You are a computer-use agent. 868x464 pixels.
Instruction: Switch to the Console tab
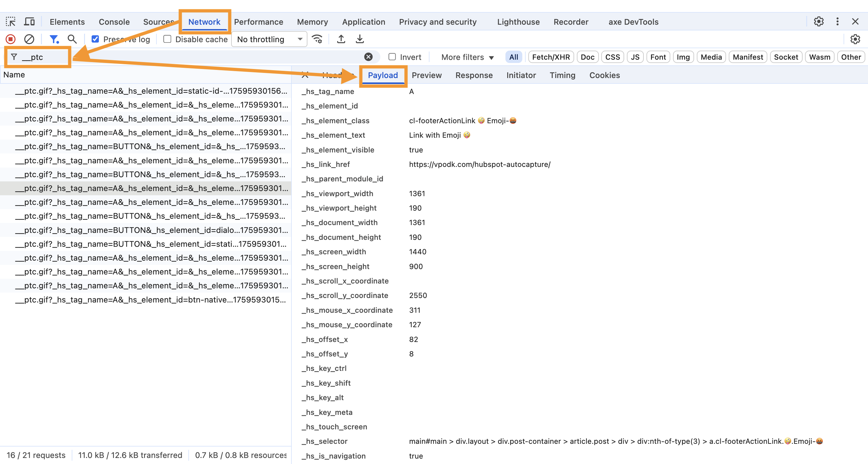coord(114,22)
